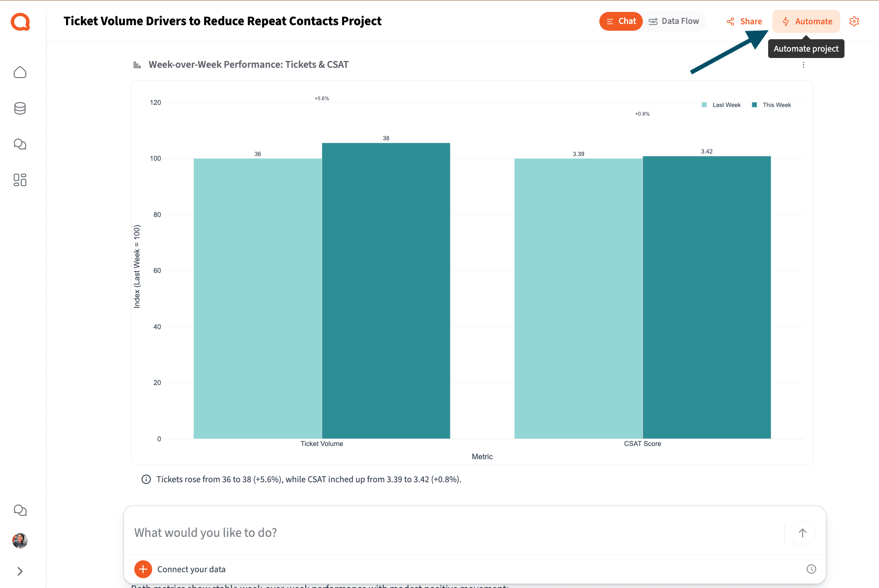The height and width of the screenshot is (588, 879).
Task: Open the chart options kebab menu
Action: [804, 65]
